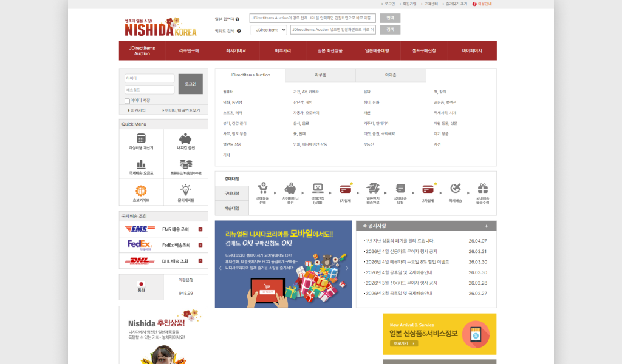Open the orange 초보가이드 gear icon
Viewport: 622px width, 364px height.
coord(141,190)
